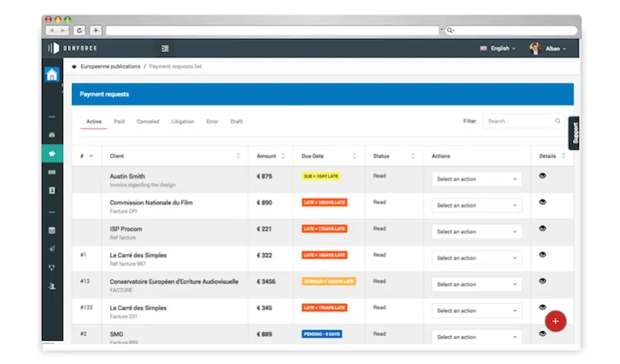
Task: Expand the English language dropdown
Action: point(497,48)
